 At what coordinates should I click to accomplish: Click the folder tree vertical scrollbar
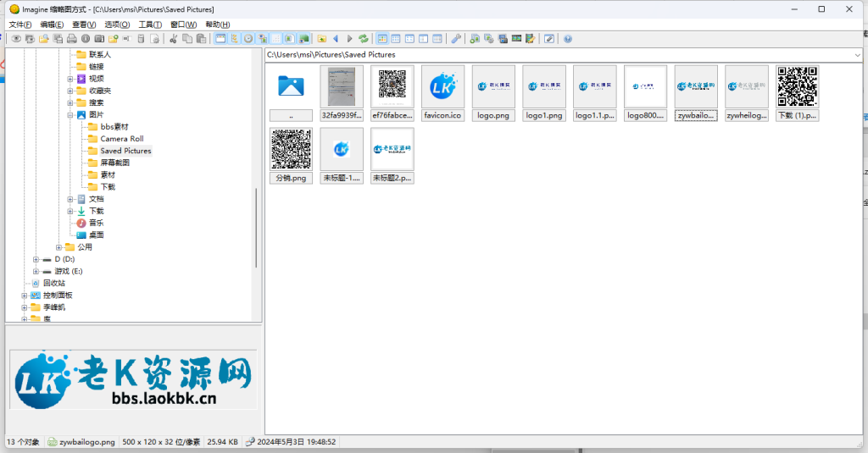(x=256, y=228)
